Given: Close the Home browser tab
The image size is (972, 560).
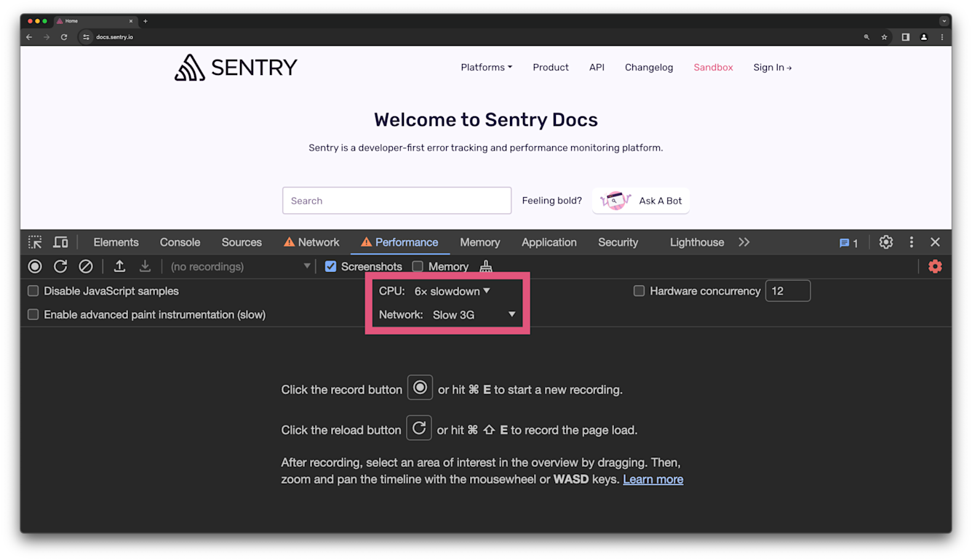Looking at the screenshot, I should 131,21.
